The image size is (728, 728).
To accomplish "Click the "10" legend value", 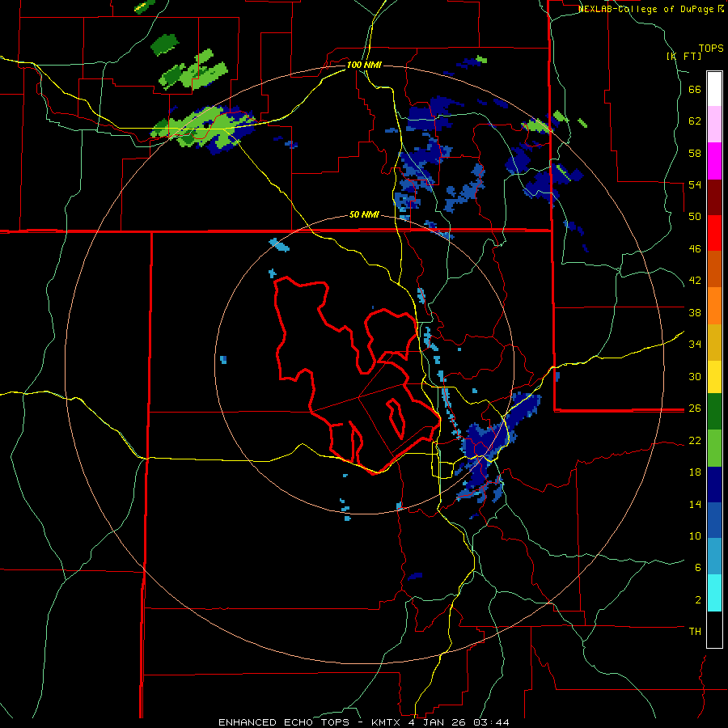I will coord(695,535).
